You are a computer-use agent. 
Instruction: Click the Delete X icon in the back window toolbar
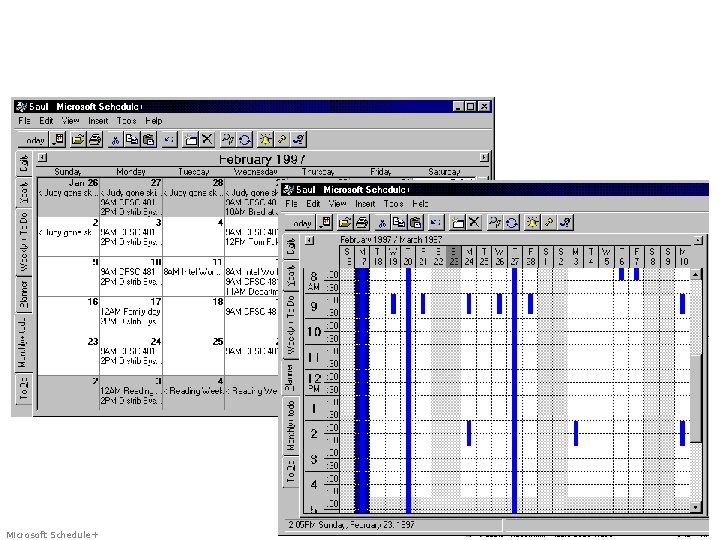click(x=207, y=140)
